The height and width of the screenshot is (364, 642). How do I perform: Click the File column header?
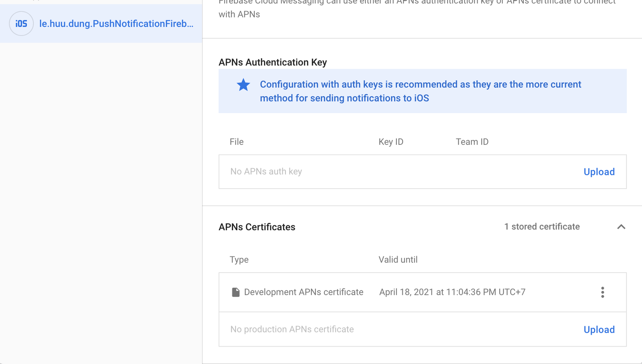tap(237, 142)
